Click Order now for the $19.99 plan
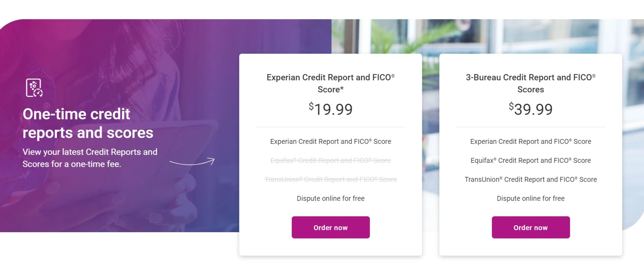 coord(330,227)
